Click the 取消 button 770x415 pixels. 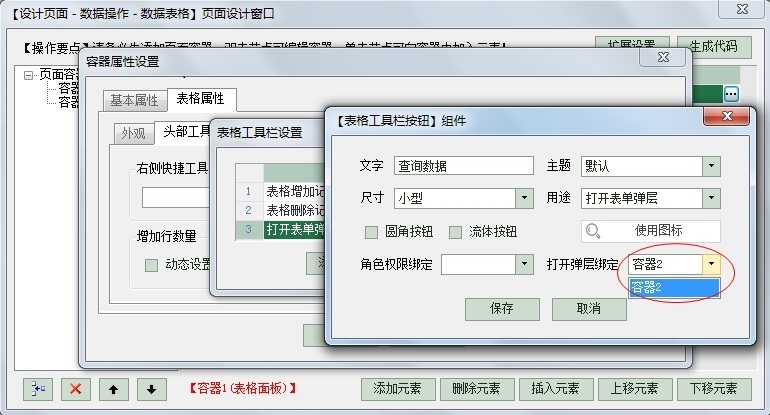tap(589, 309)
